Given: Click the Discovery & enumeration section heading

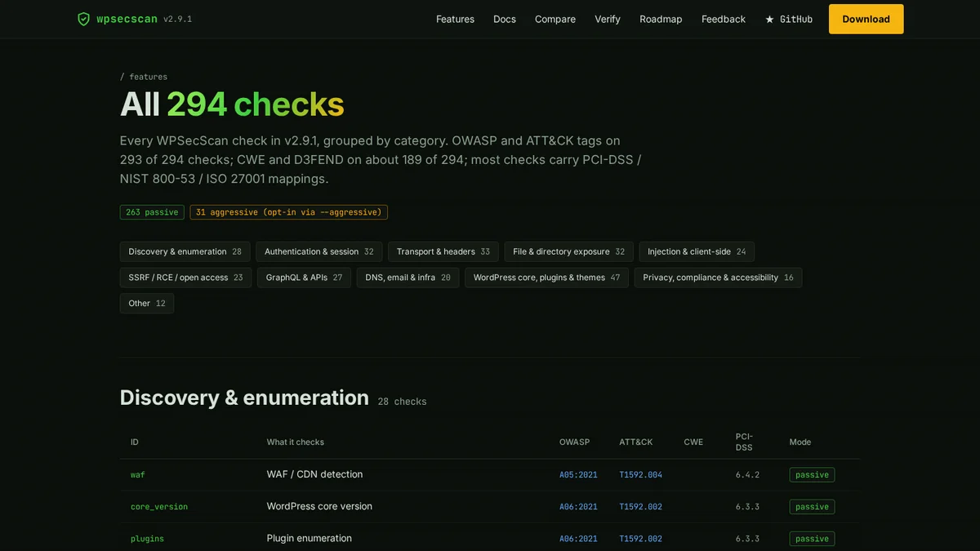Looking at the screenshot, I should point(244,398).
